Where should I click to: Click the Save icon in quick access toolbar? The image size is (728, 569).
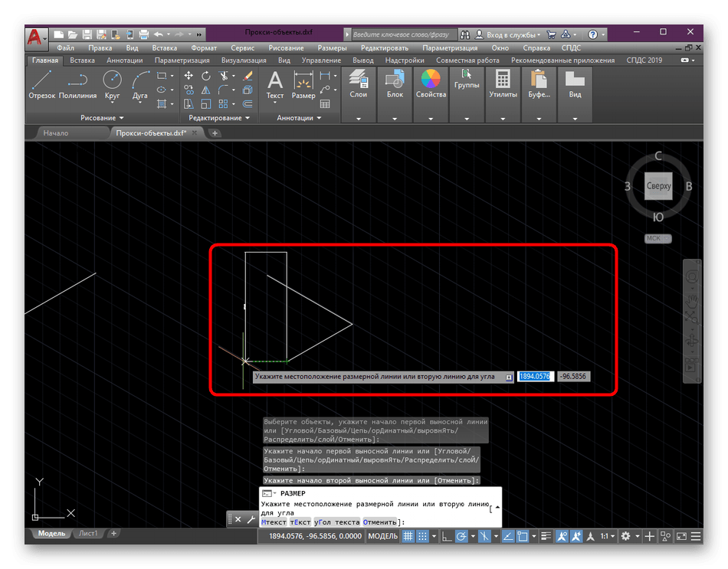87,34
